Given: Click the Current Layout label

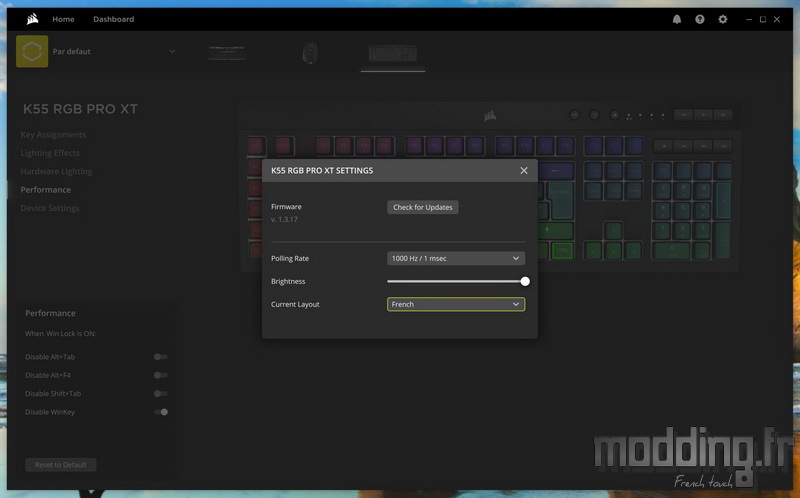Looking at the screenshot, I should point(295,304).
